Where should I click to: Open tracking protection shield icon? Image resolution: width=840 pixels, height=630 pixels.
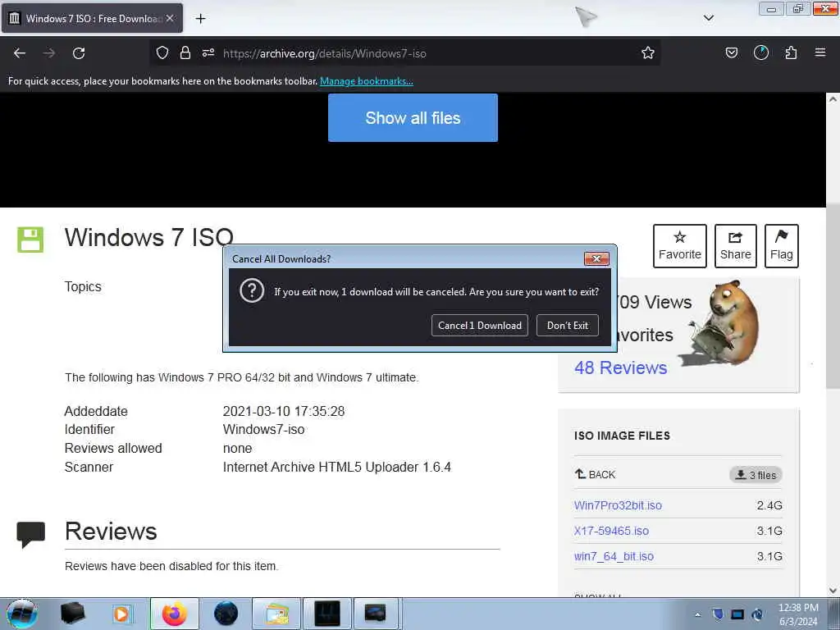(162, 52)
